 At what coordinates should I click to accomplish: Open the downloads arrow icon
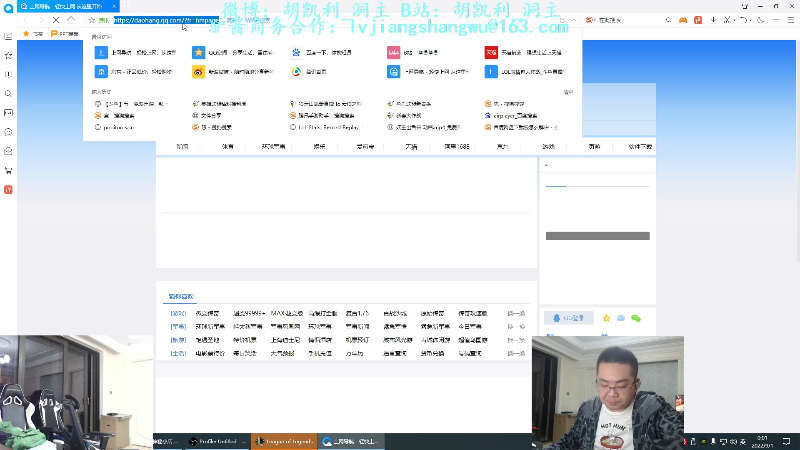point(713,20)
